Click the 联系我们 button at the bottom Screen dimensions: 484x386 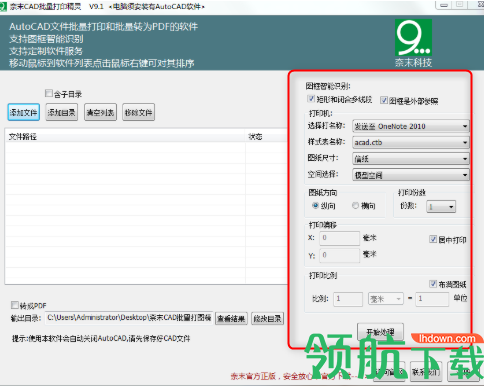click(426, 372)
